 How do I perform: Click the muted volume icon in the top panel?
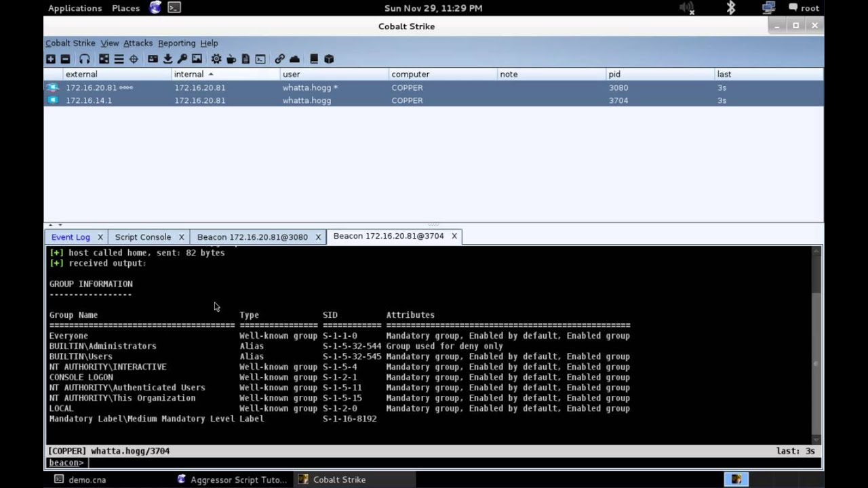coord(687,8)
